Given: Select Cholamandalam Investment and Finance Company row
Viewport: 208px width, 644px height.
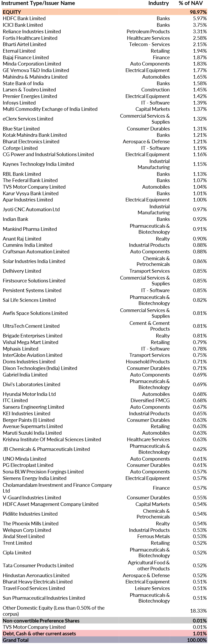Looking at the screenshot, I should click(57, 488).
